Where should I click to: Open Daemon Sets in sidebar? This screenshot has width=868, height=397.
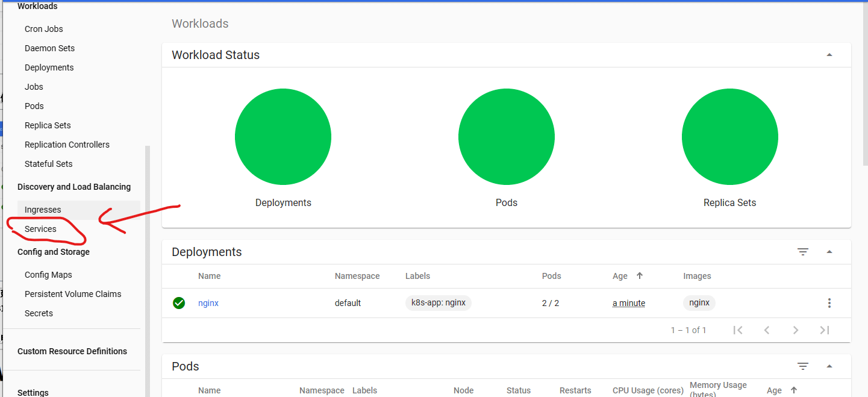49,48
